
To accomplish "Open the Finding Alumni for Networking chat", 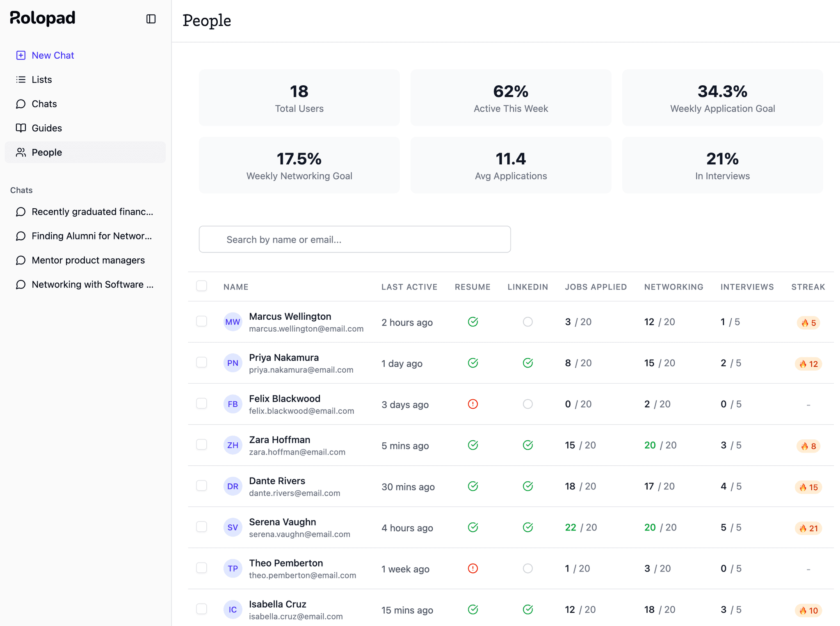I will pos(91,236).
